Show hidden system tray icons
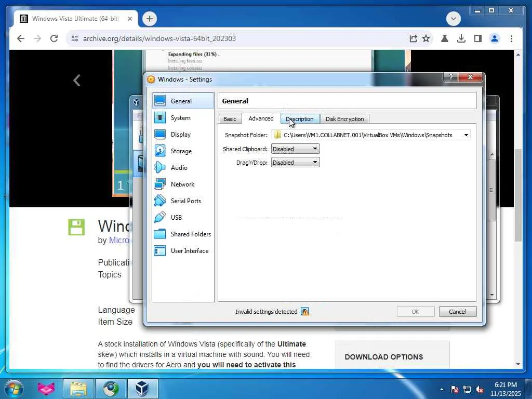This screenshot has width=532, height=399. coord(442,389)
